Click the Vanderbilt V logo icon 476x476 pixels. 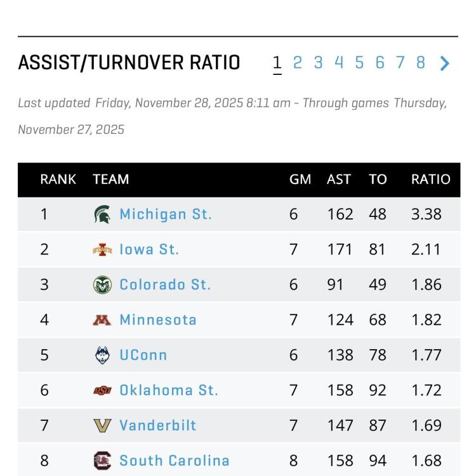pos(102,425)
